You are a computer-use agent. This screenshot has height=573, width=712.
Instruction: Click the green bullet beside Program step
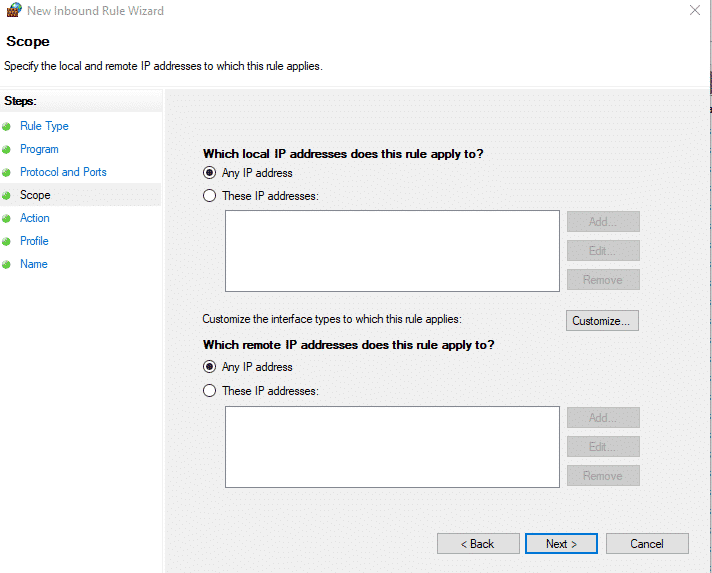(x=8, y=149)
